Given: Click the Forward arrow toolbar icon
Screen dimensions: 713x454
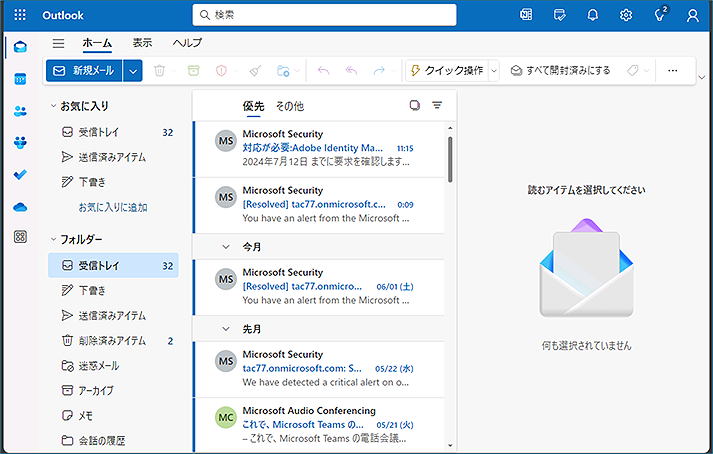Looking at the screenshot, I should pyautogui.click(x=379, y=71).
